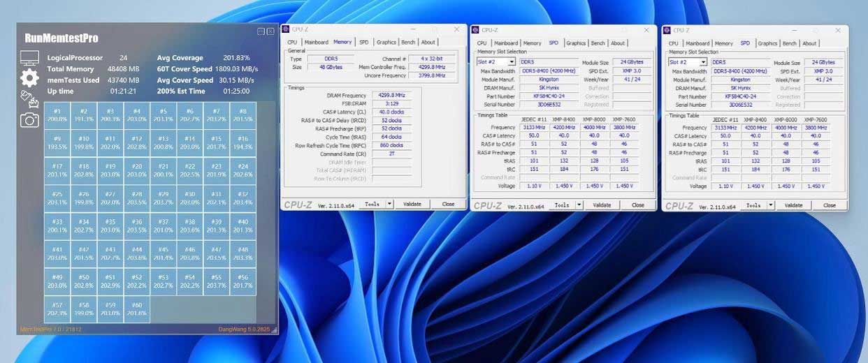The image size is (868, 363).
Task: Close the CPU-Z Memory window
Action: click(457, 29)
